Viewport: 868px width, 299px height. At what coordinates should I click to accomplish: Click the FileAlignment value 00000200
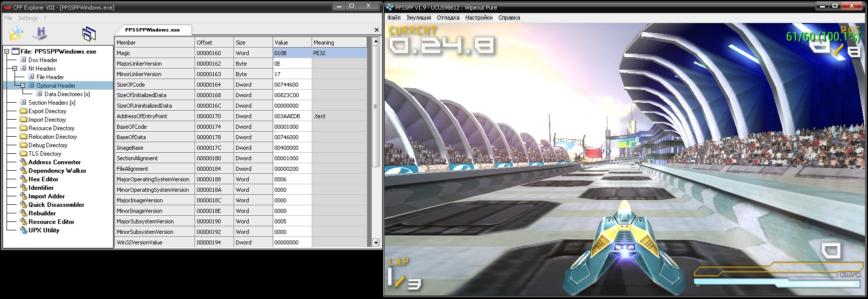click(292, 169)
